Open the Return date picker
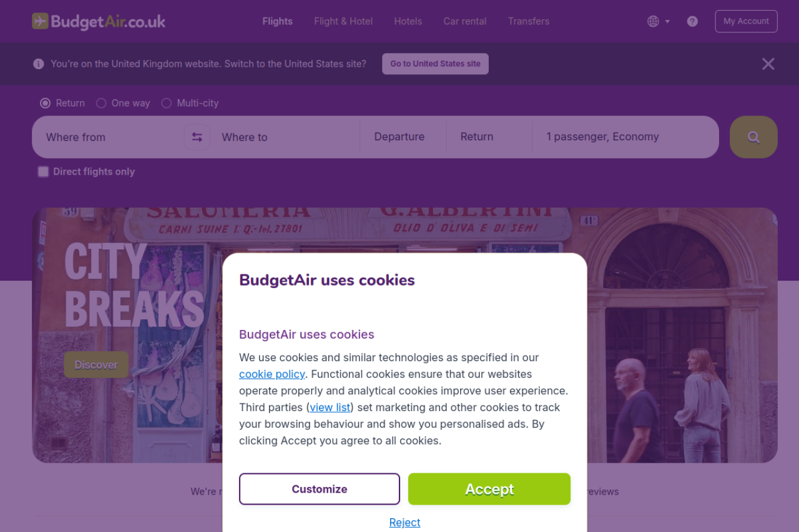 point(477,137)
